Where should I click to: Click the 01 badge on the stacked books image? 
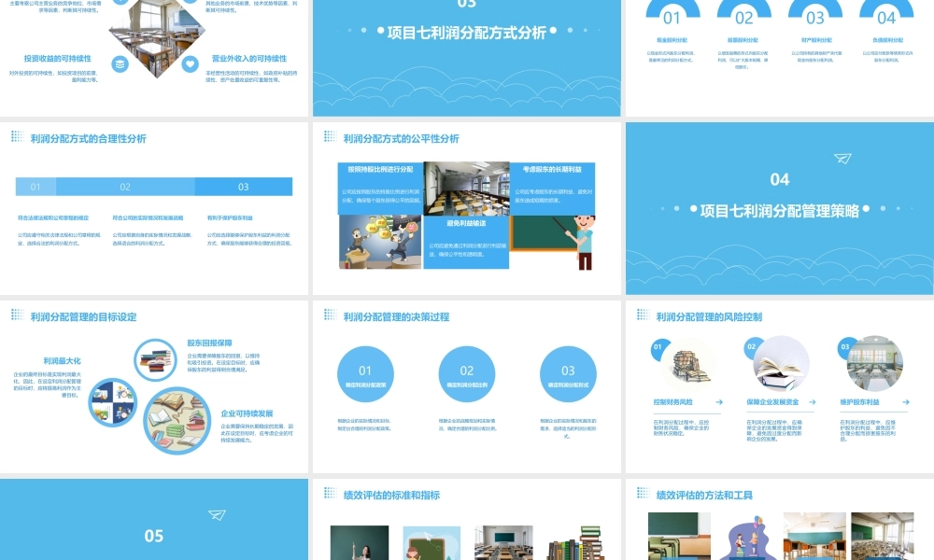click(x=658, y=349)
